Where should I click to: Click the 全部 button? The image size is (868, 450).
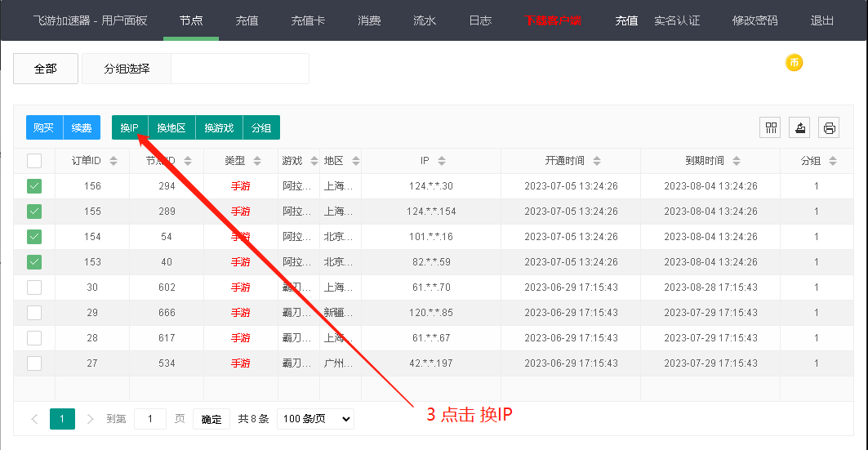coord(46,69)
